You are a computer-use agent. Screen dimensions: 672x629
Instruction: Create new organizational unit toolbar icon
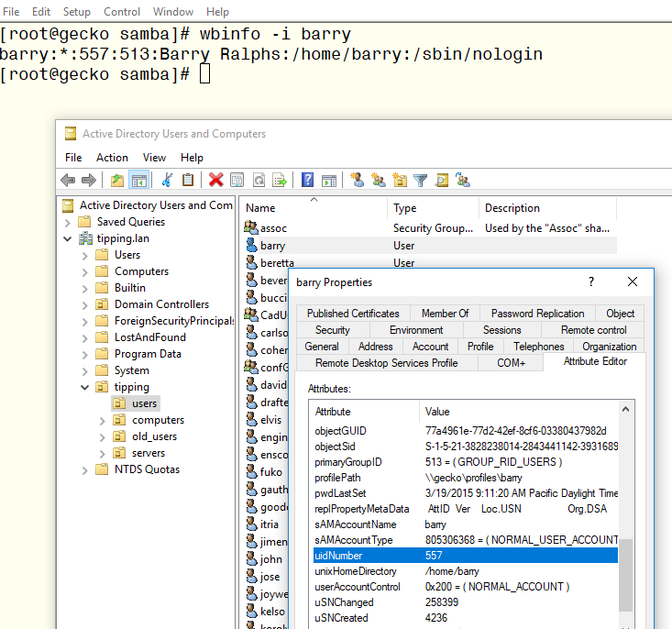(x=400, y=180)
